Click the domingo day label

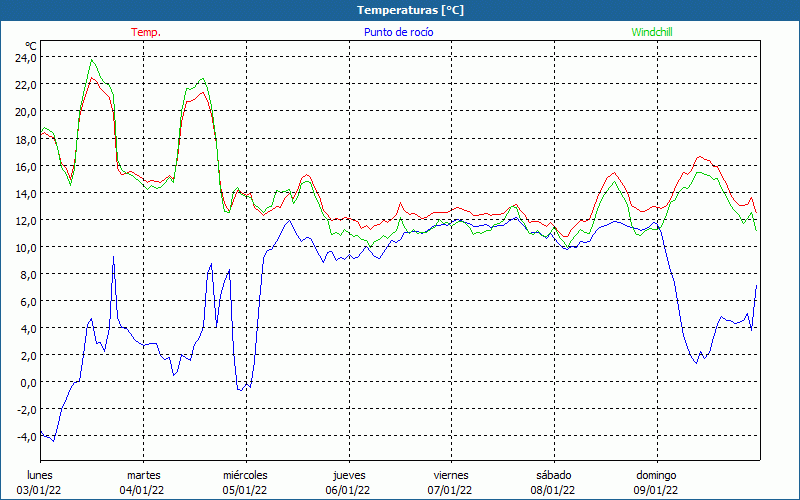point(656,475)
